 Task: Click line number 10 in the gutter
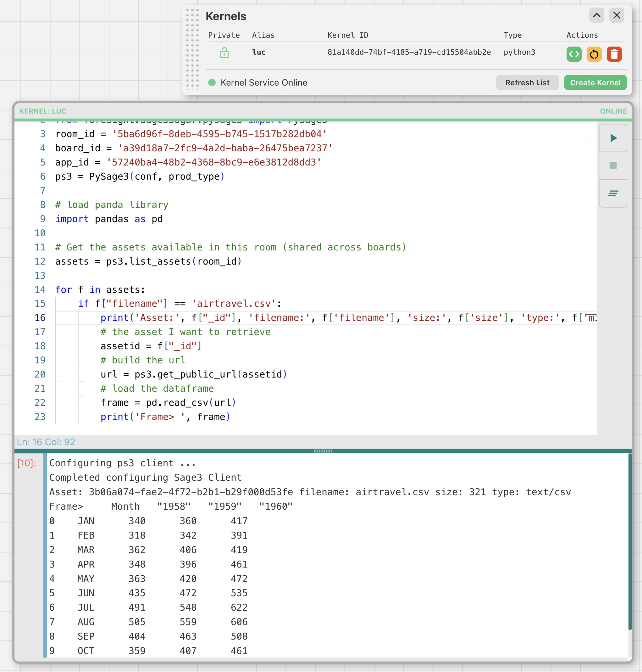pos(40,233)
